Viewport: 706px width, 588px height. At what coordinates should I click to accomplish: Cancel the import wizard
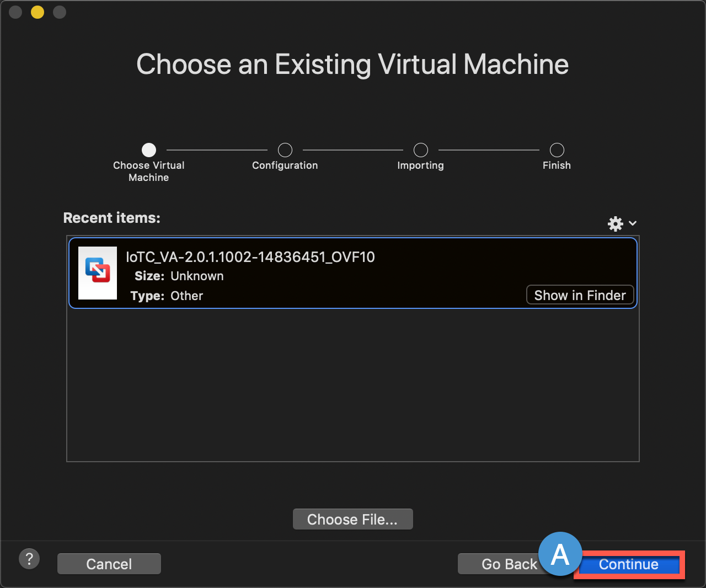click(109, 564)
